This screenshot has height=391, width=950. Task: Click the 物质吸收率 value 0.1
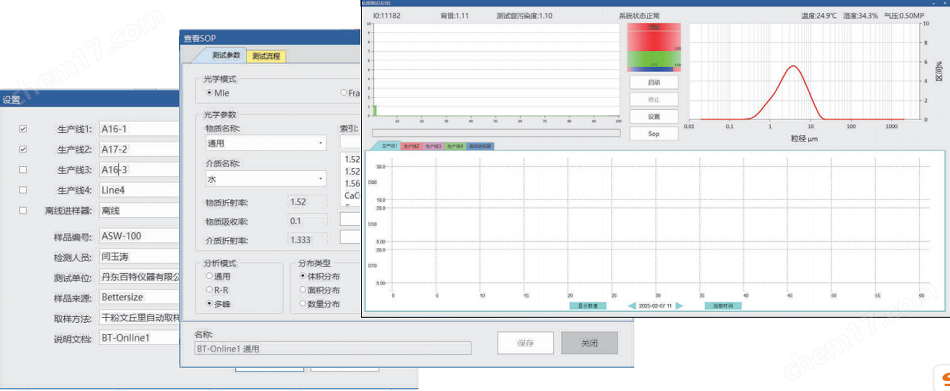point(307,221)
